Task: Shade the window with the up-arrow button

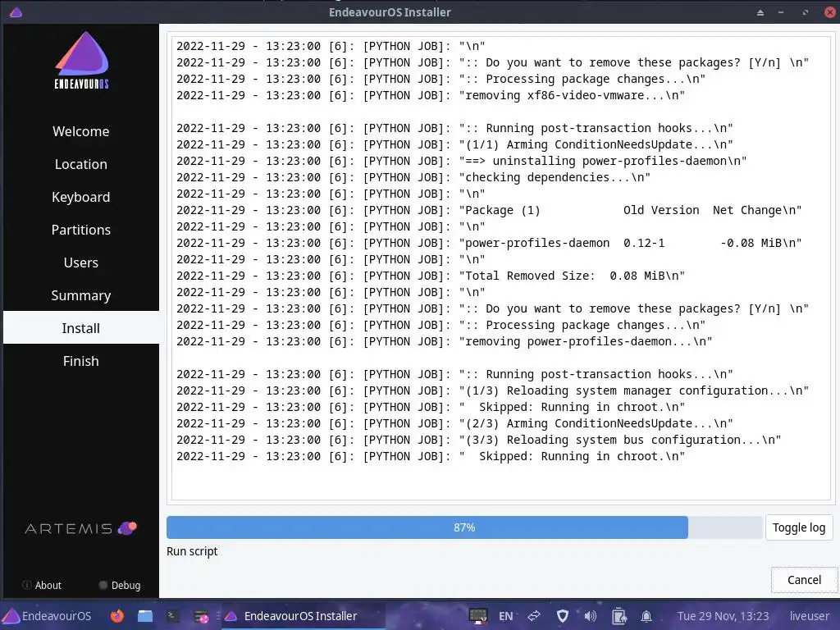Action: click(760, 12)
